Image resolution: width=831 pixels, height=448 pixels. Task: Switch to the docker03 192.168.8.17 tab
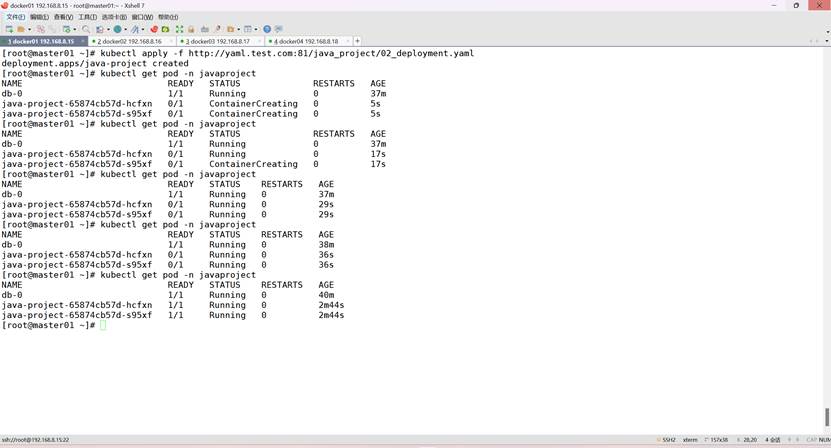217,41
